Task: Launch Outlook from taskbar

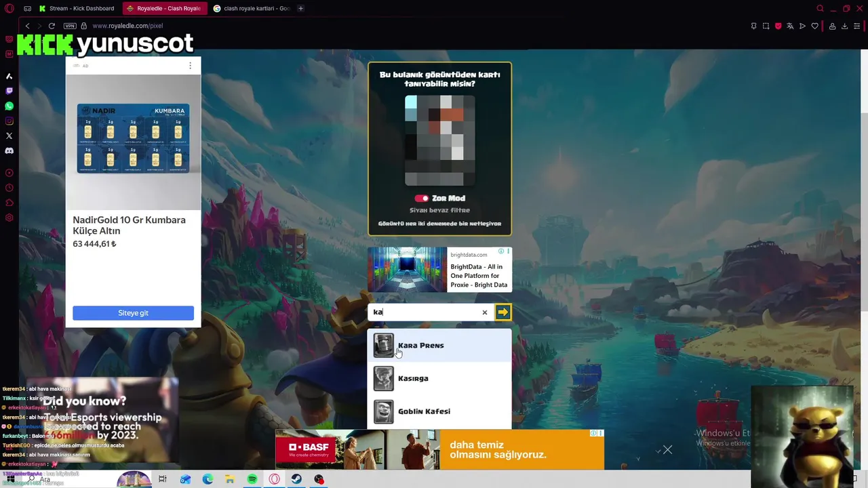Action: click(185, 479)
